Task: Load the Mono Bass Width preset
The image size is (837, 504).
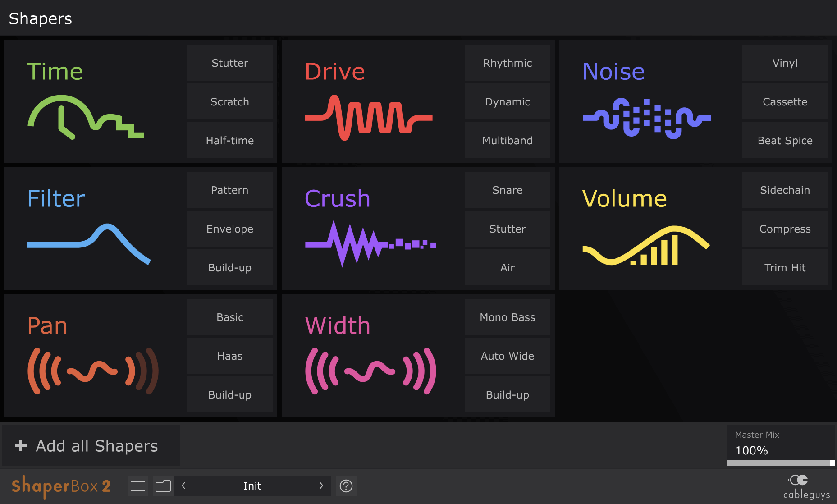Action: [508, 317]
